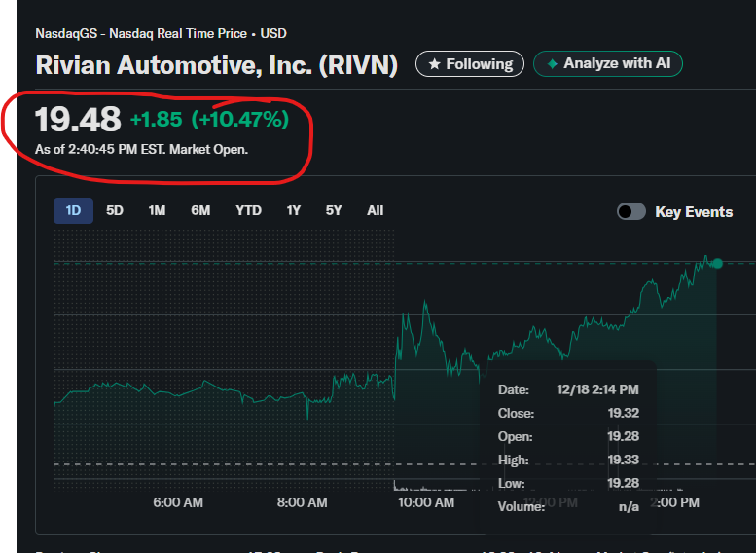The image size is (756, 553).
Task: Switch chart to 6M range
Action: pyautogui.click(x=200, y=211)
